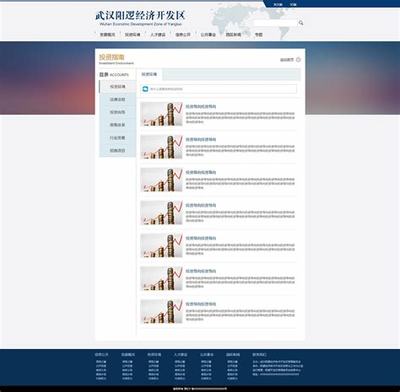Open the third item in main navigation bar
Image resolution: width=400 pixels, height=392 pixels.
coord(158,34)
